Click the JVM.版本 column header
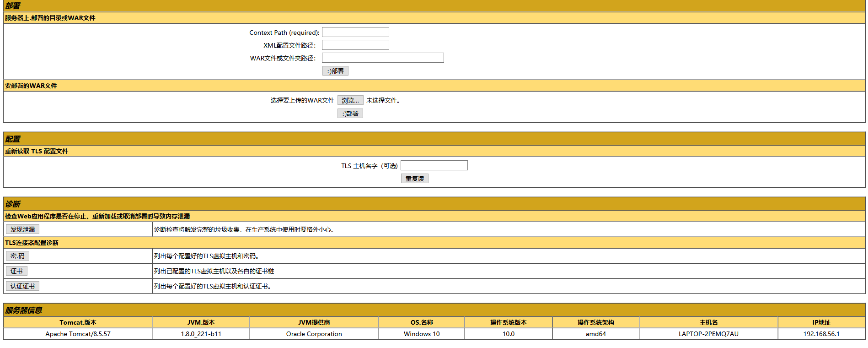 tap(201, 322)
